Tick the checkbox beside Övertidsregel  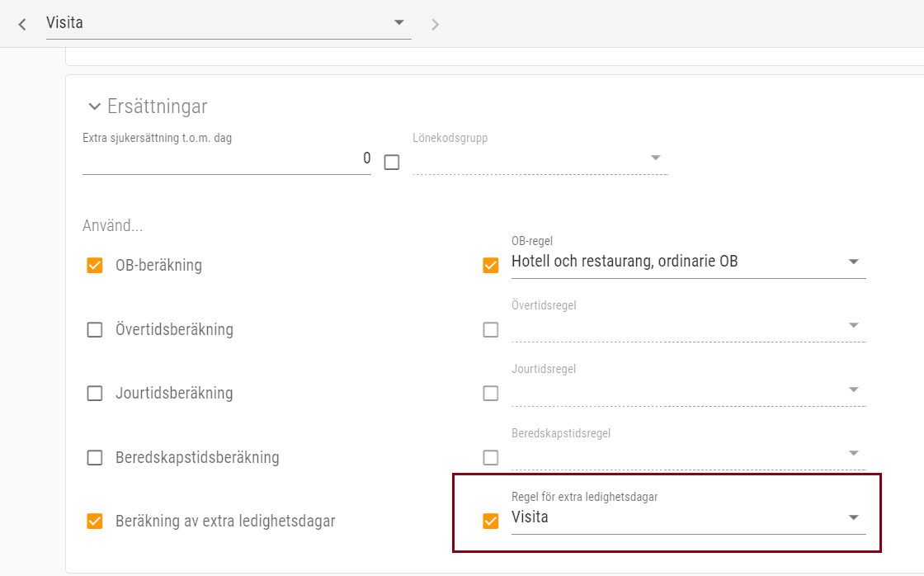tap(491, 330)
